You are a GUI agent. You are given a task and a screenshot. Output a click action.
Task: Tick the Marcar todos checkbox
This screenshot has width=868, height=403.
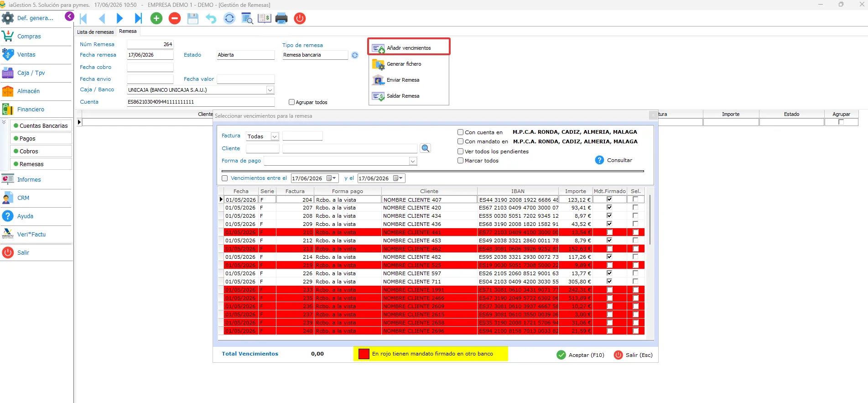point(460,160)
